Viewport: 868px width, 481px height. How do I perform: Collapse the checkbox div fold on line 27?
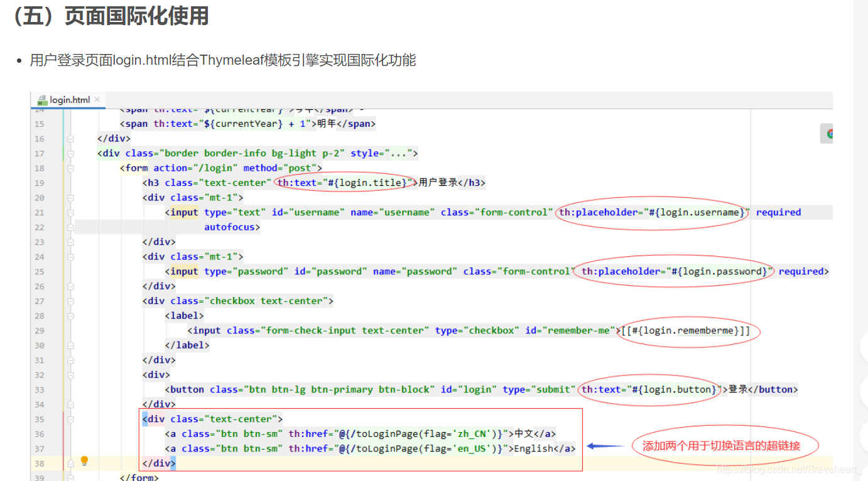[x=70, y=301]
